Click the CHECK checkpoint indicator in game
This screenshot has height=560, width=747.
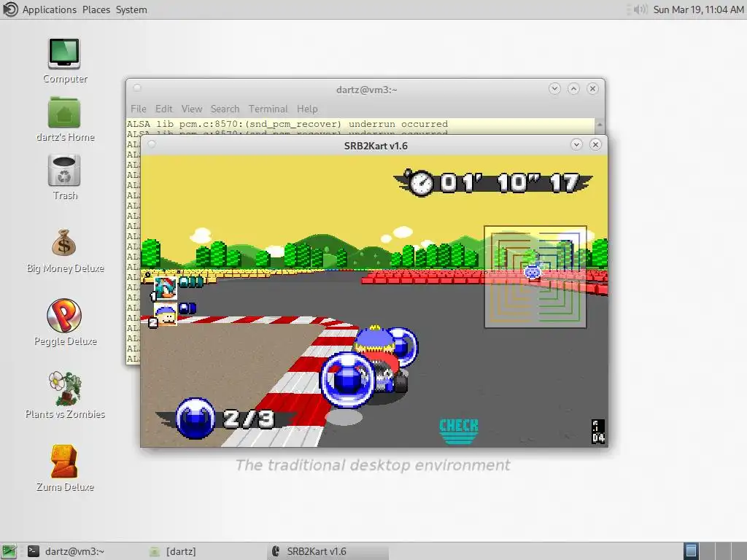458,431
